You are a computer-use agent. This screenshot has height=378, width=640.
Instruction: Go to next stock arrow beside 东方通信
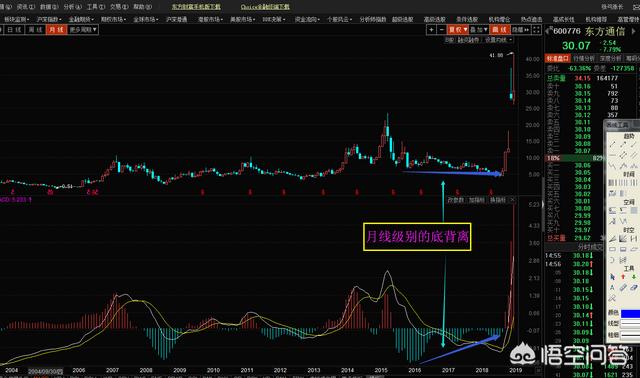pos(634,31)
